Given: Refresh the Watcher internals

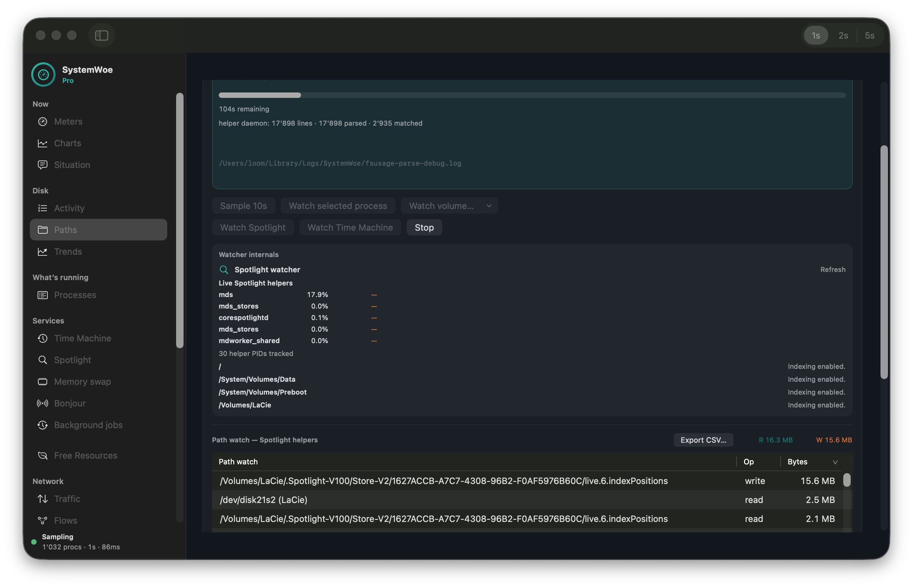Looking at the screenshot, I should tap(832, 270).
